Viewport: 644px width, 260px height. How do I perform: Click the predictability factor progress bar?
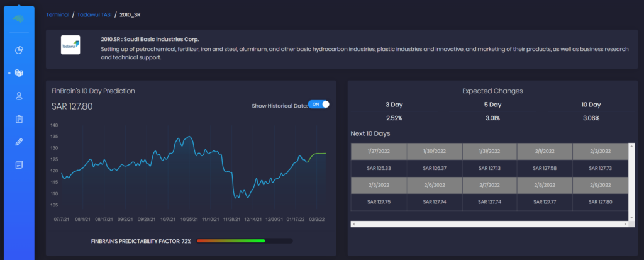click(x=245, y=241)
